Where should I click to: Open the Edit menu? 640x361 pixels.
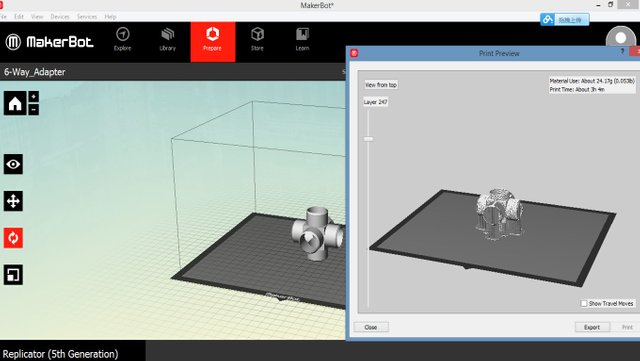point(19,16)
